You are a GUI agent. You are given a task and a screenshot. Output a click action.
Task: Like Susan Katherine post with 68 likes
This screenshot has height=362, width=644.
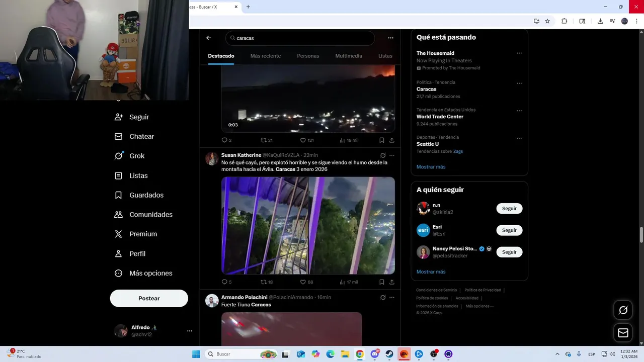[306, 282]
